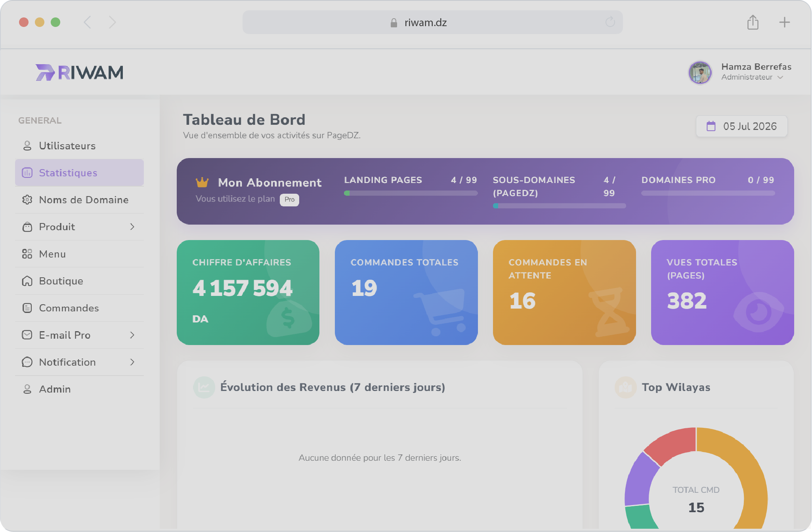Open the Commandes section

(x=79, y=308)
